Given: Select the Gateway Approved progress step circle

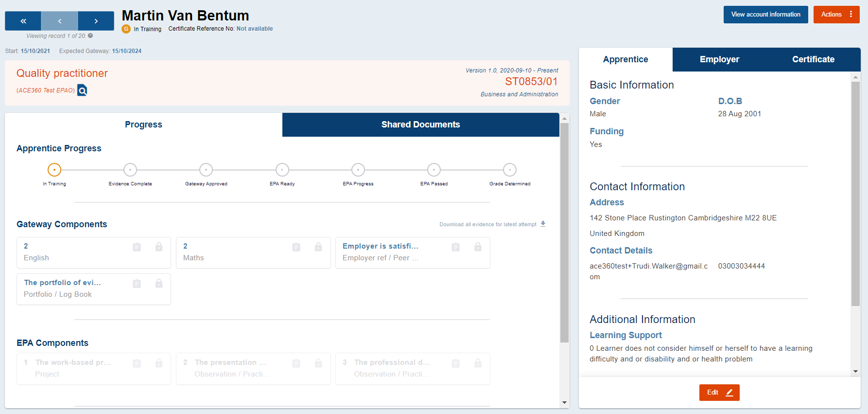Looking at the screenshot, I should (206, 170).
